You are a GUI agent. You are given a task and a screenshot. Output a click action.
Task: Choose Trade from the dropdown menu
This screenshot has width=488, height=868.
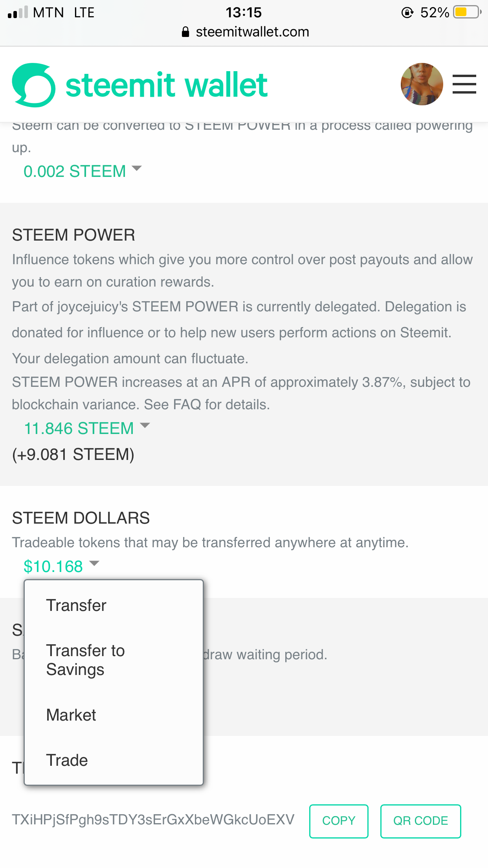67,760
